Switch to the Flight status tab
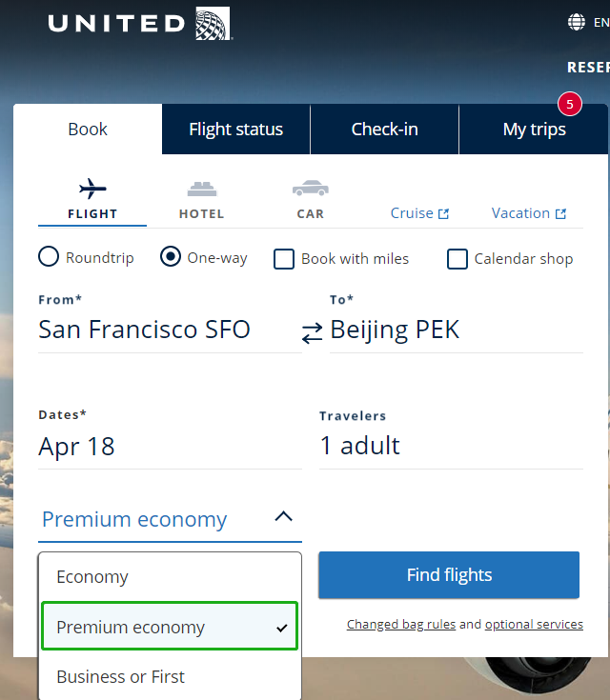Viewport: 610px width, 700px height. (x=235, y=130)
